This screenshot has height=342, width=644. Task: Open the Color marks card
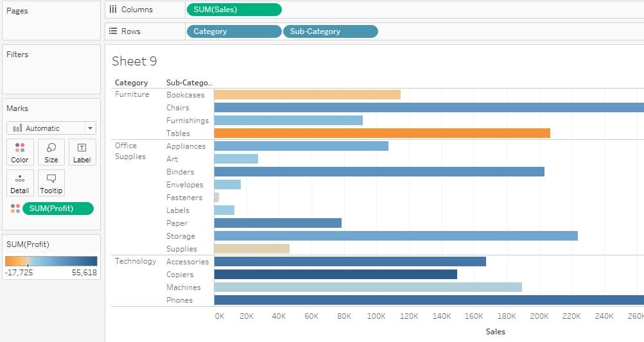coord(20,152)
